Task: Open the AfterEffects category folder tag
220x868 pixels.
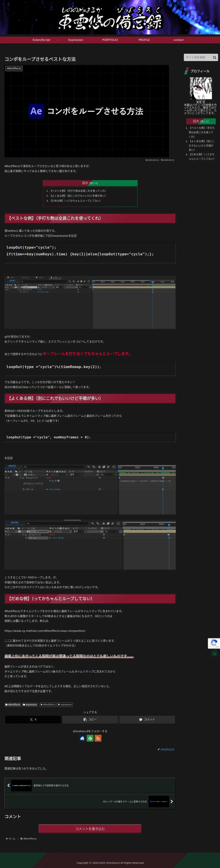Action: (13, 704)
